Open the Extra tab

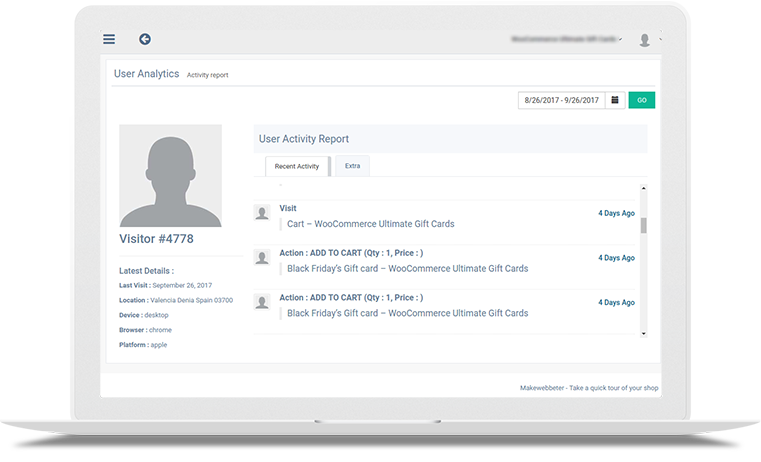[352, 166]
